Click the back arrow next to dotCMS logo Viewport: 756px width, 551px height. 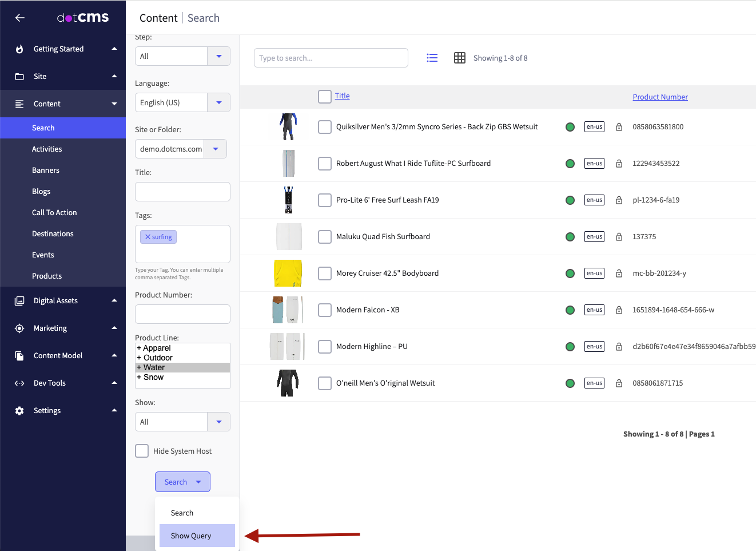tap(20, 18)
